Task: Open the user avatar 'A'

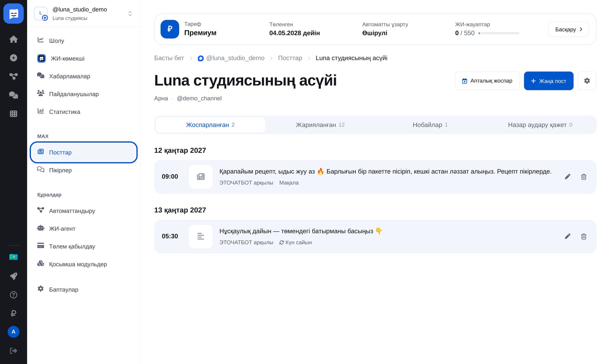Action: (13, 332)
